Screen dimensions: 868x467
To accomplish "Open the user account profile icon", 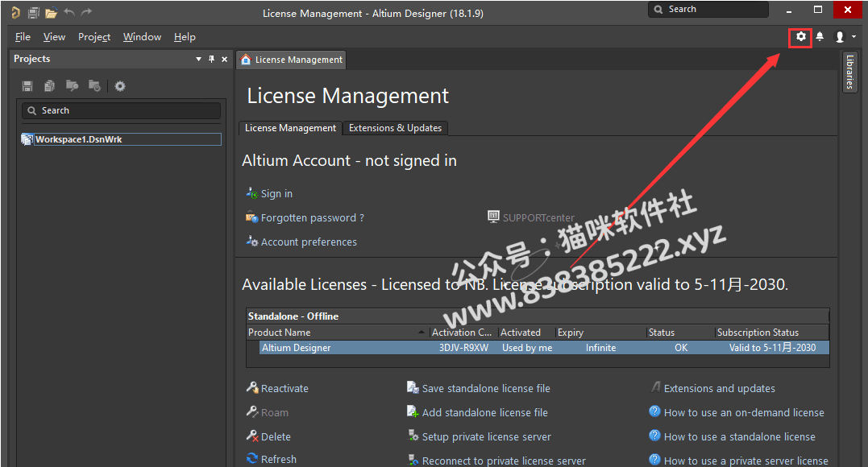I will (840, 36).
